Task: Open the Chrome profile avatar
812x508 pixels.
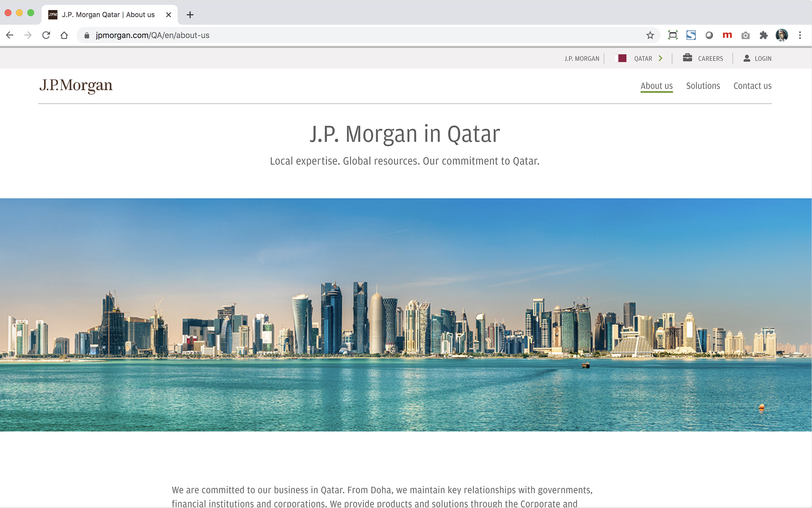Action: click(x=782, y=35)
